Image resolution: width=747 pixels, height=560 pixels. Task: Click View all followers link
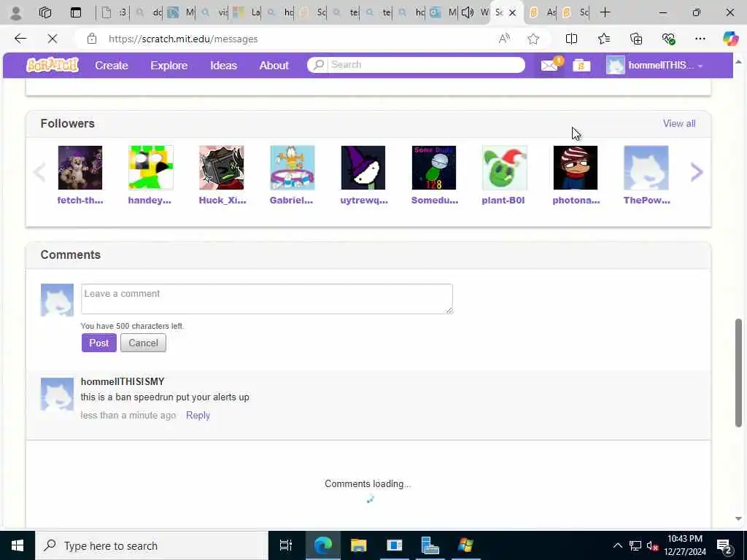click(x=679, y=123)
